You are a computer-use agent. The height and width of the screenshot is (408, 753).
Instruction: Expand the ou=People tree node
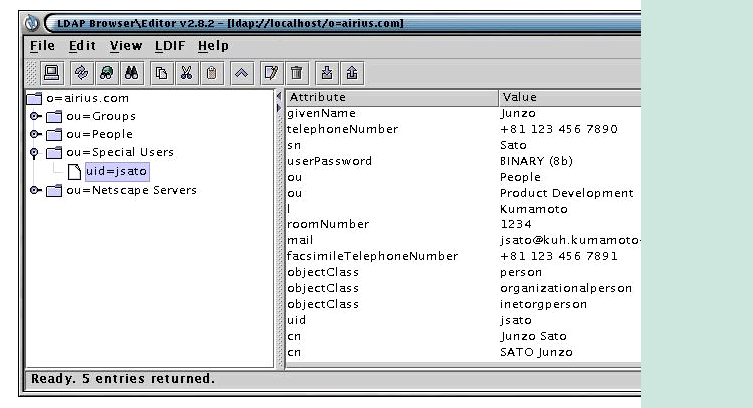point(35,134)
